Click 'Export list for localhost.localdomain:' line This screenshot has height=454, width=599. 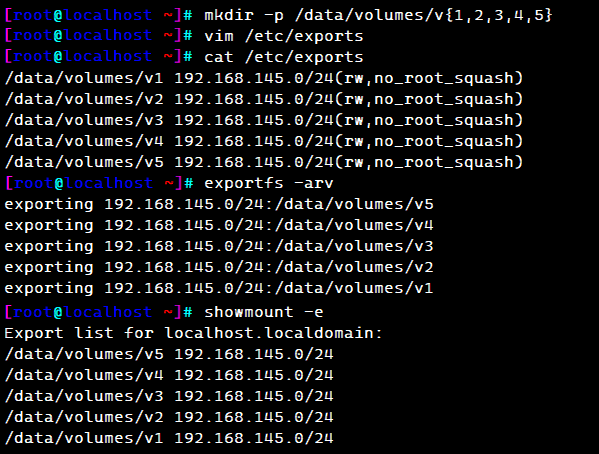click(x=193, y=333)
